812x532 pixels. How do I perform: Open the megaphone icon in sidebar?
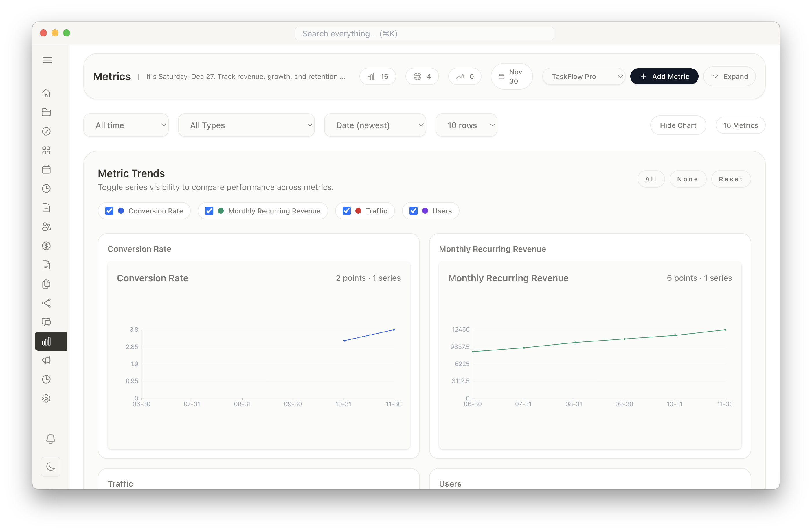(46, 360)
